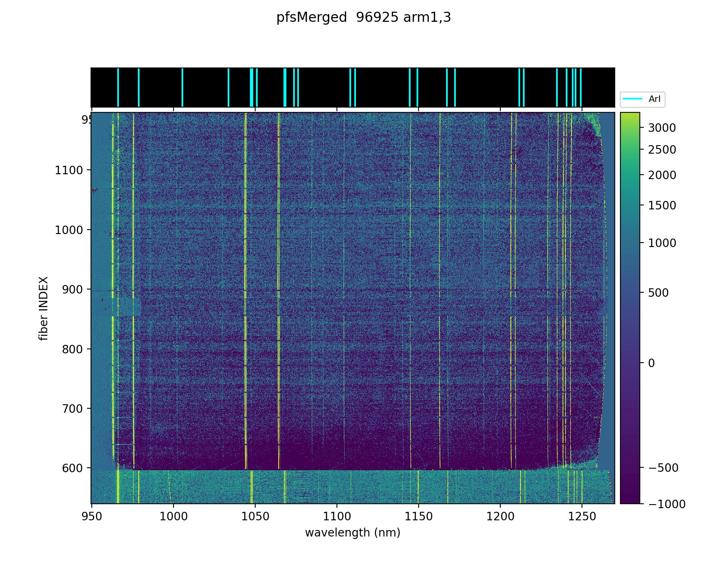Image resolution: width=728 pixels, height=566 pixels.
Task: Click the rightmost cyan ArI marker in top strip
Action: coord(581,87)
